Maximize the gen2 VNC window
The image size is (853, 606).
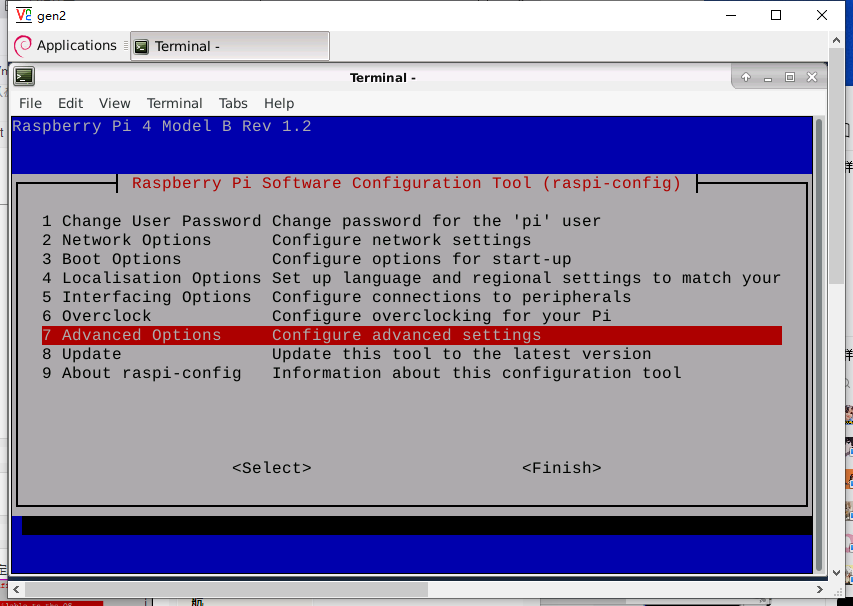776,15
